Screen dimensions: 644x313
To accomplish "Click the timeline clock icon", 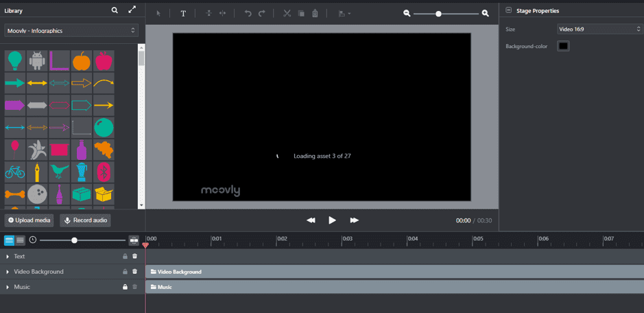I will click(x=33, y=240).
